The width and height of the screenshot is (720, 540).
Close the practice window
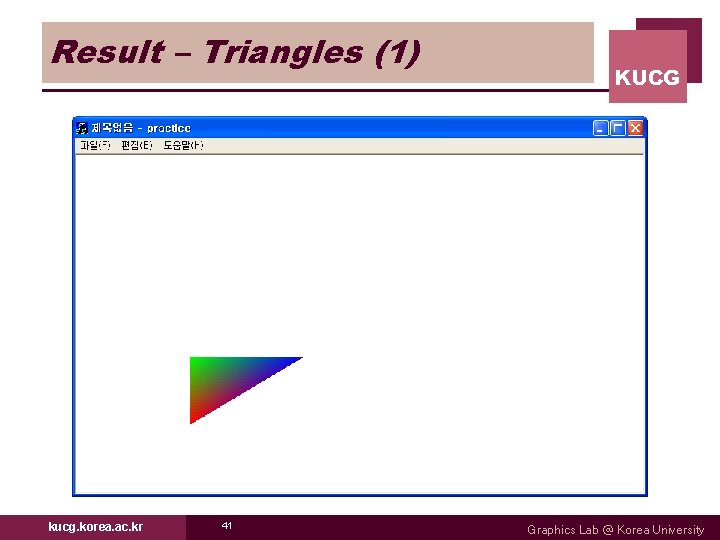(x=635, y=128)
